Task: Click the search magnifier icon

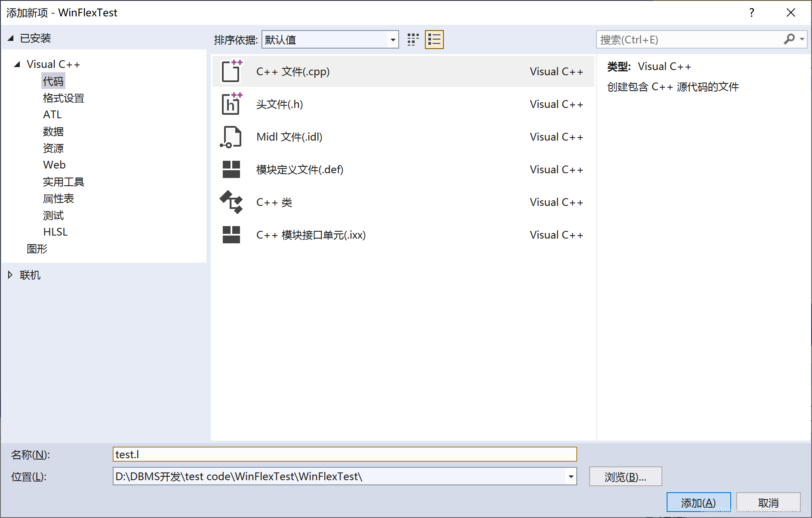Action: [789, 40]
